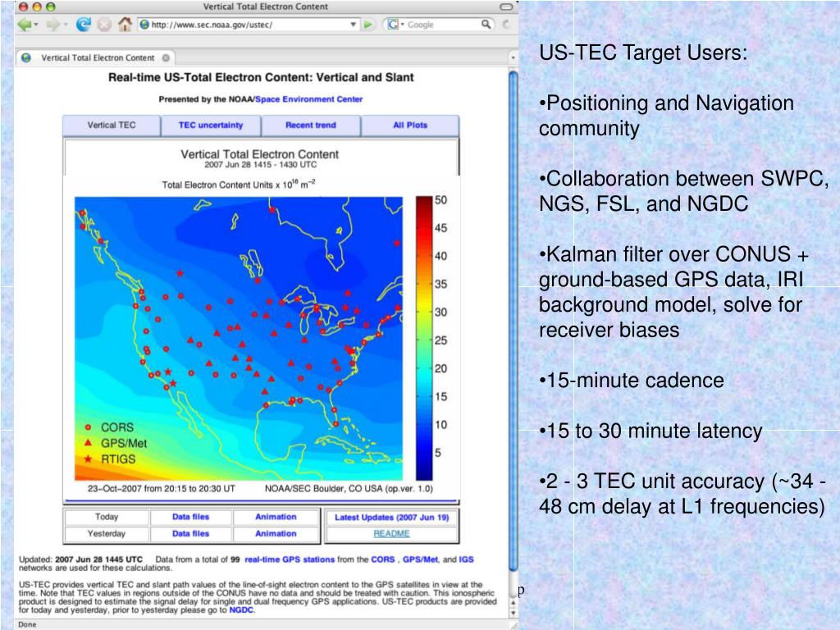Screen dimensions: 840x630
Task: Follow the CORS link in the update note
Action: coord(383,559)
